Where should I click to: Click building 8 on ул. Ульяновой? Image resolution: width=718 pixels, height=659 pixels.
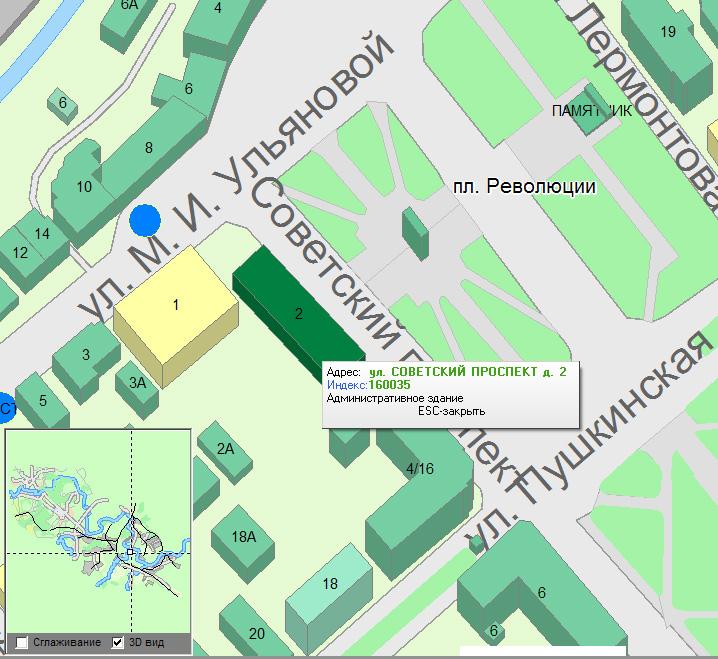(x=149, y=148)
